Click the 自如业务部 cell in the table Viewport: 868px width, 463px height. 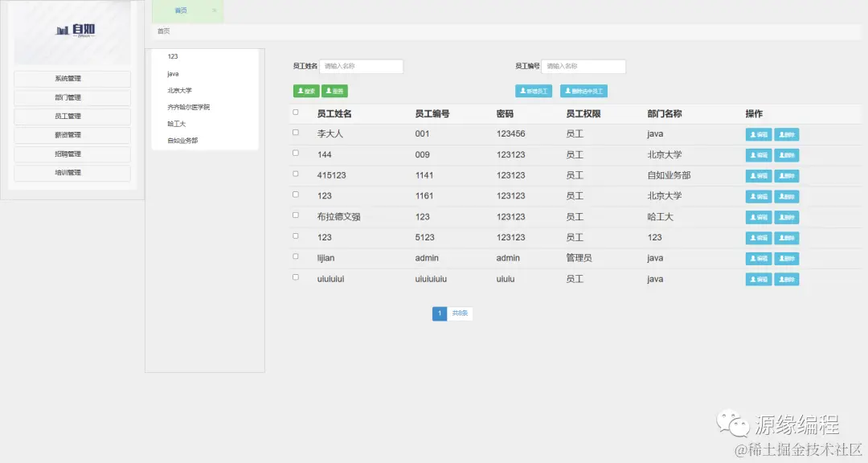tap(669, 175)
